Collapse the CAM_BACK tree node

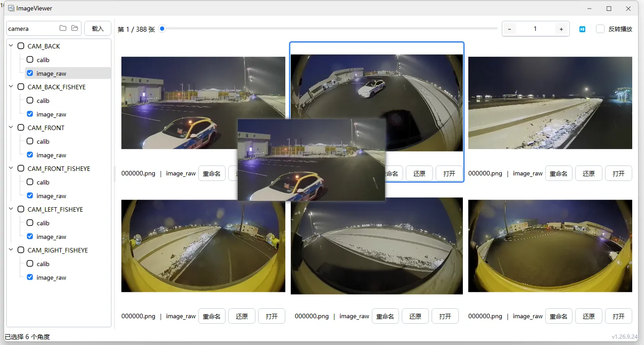pos(11,46)
